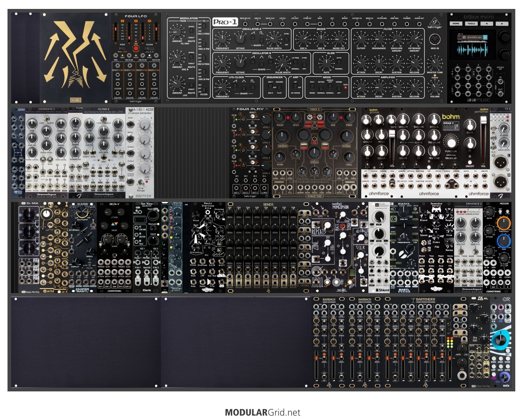This screenshot has width=526, height=420.
Task: Click the VOL fader on bohm groove
Action: [x=392, y=147]
